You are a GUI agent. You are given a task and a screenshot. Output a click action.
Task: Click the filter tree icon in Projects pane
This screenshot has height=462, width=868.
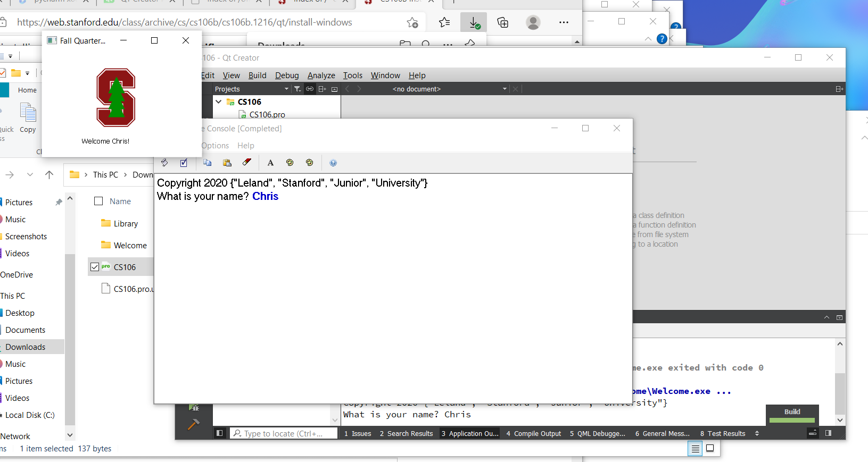point(297,89)
